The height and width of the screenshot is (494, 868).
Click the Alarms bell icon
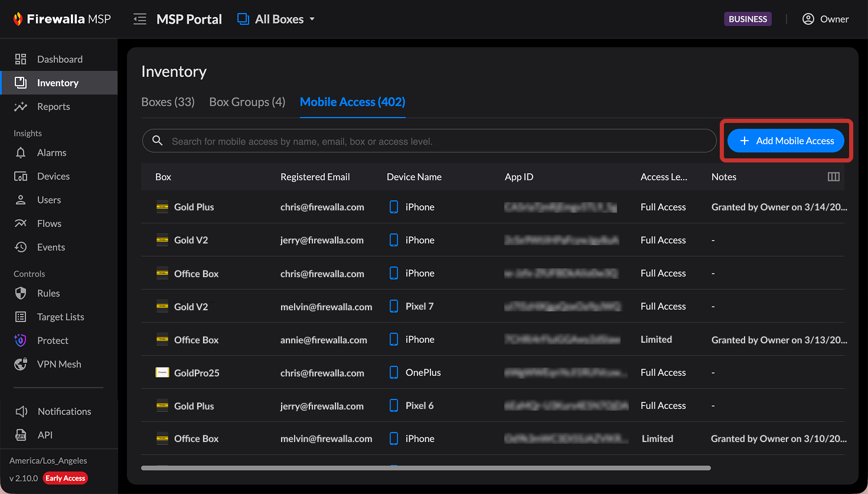[x=21, y=152]
